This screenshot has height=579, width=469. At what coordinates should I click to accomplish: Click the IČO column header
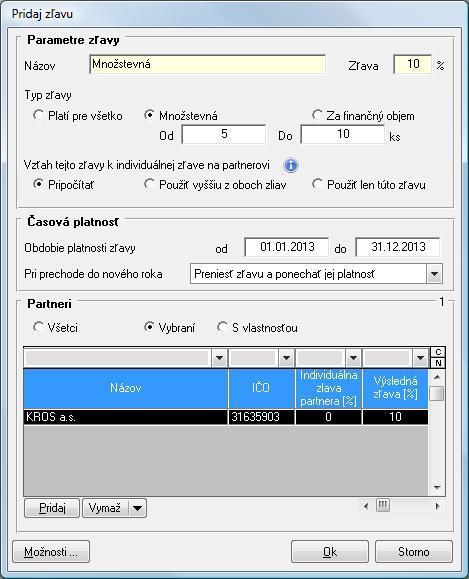pos(261,388)
